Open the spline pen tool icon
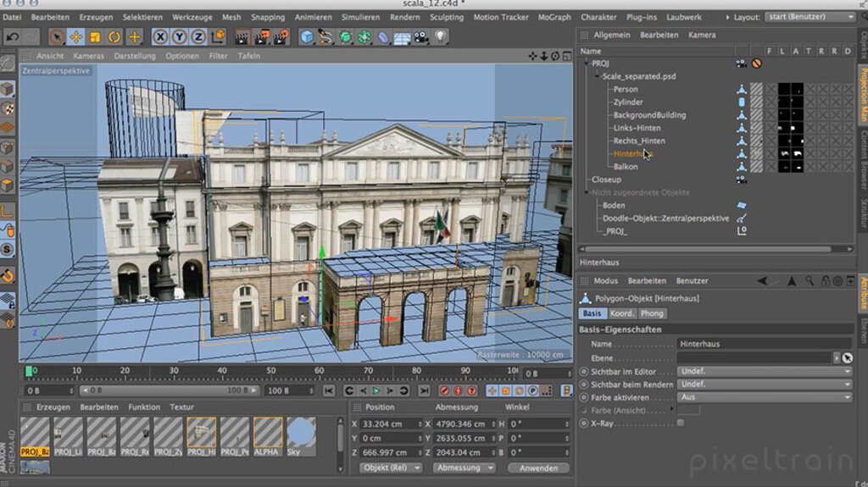This screenshot has width=868, height=487. click(325, 37)
